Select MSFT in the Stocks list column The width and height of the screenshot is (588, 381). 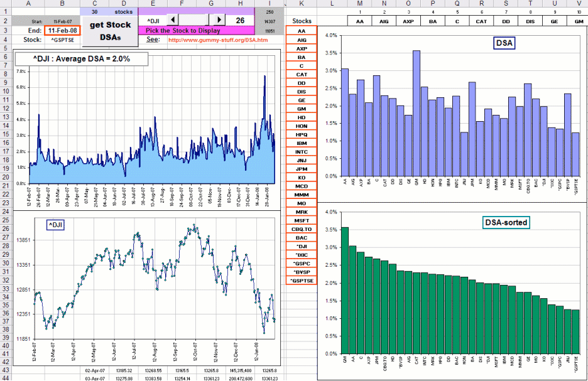pos(302,221)
